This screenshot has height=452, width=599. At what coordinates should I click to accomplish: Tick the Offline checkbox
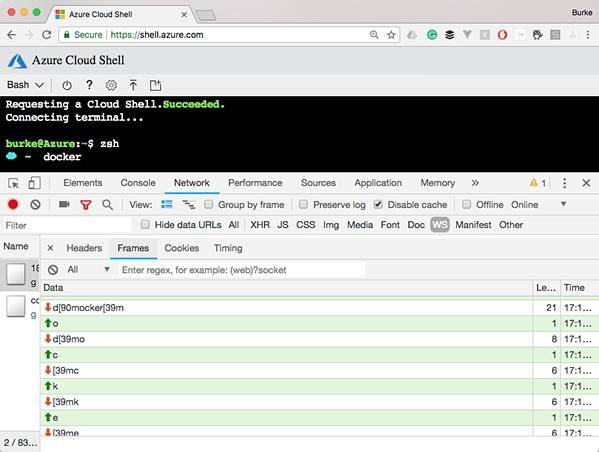point(466,204)
